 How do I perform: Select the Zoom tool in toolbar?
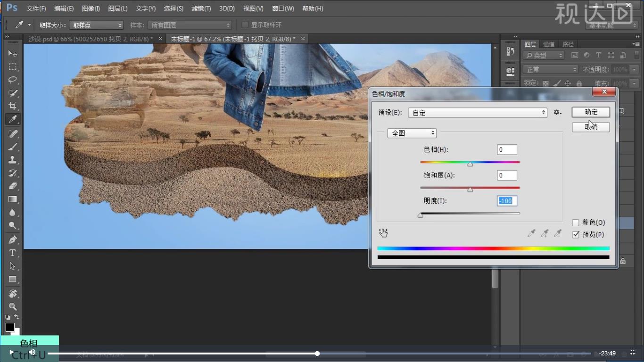13,306
